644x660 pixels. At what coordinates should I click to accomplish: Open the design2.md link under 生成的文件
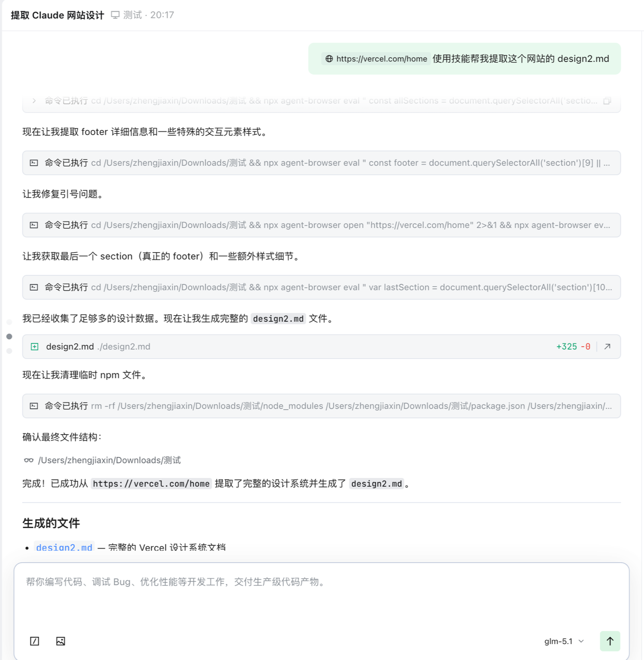click(64, 547)
